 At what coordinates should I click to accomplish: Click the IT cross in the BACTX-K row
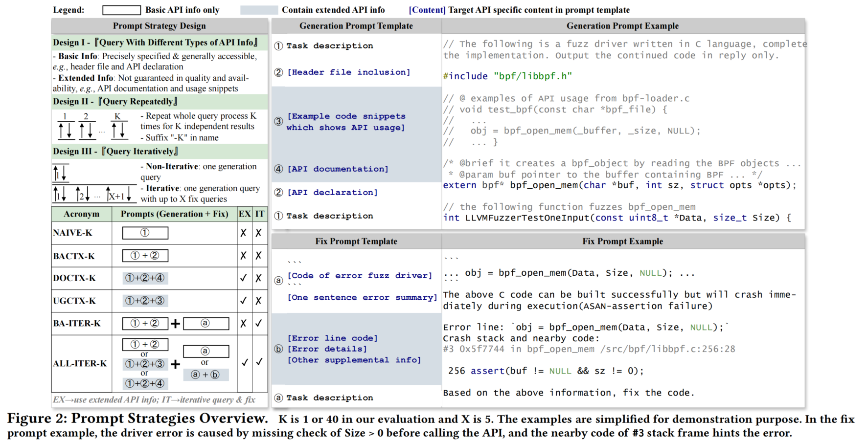click(259, 255)
